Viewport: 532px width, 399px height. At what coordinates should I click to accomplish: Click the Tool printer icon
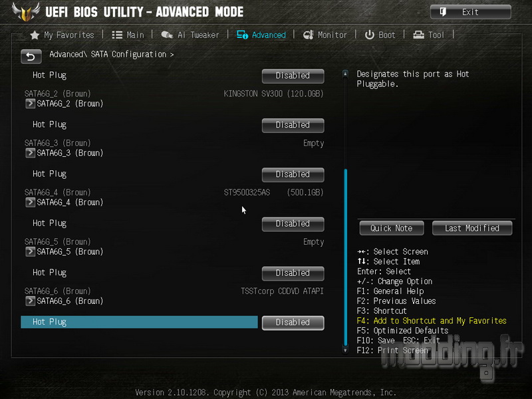point(419,35)
